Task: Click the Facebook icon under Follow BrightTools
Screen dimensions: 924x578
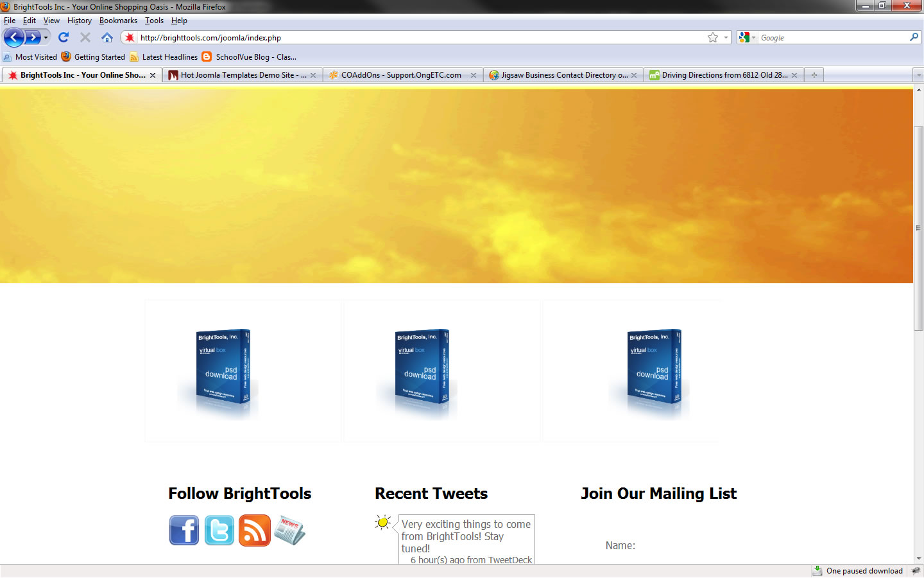Action: [184, 530]
